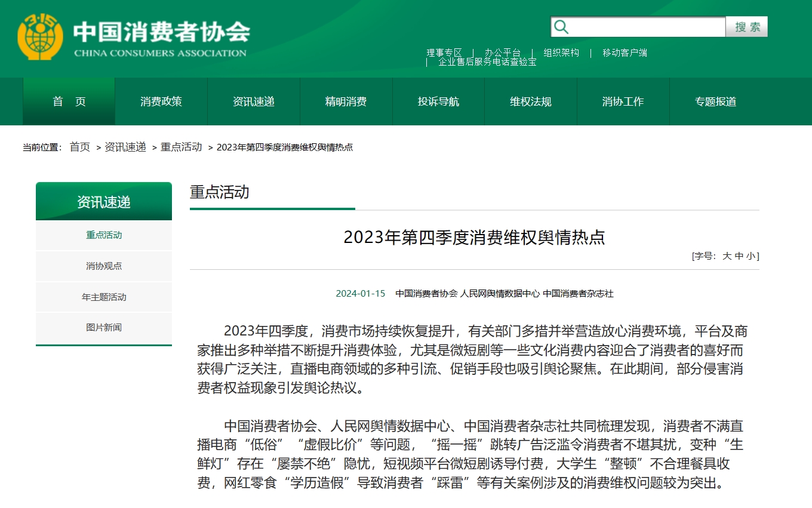Go to 组织架构 page
812x508 pixels.
coord(561,53)
